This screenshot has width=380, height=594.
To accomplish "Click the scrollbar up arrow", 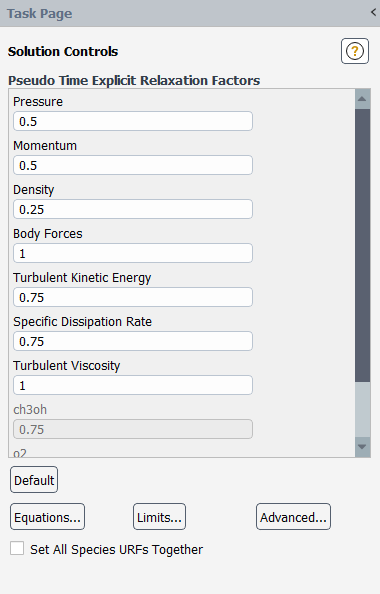I will [363, 99].
